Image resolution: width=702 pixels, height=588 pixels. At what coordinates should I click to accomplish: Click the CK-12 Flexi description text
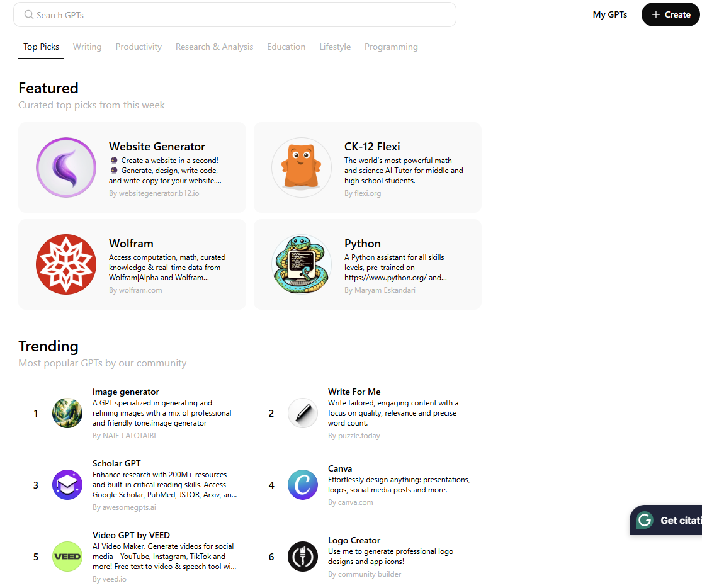coord(404,170)
